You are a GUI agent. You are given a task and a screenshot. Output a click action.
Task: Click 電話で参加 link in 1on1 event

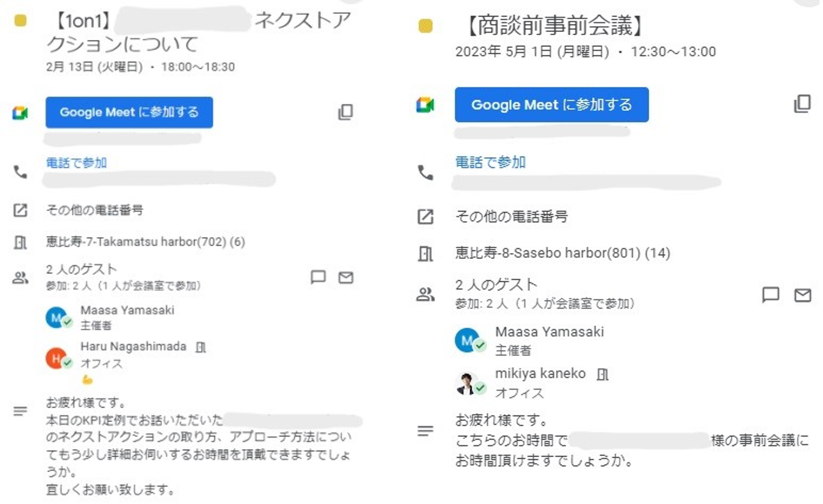[x=77, y=163]
